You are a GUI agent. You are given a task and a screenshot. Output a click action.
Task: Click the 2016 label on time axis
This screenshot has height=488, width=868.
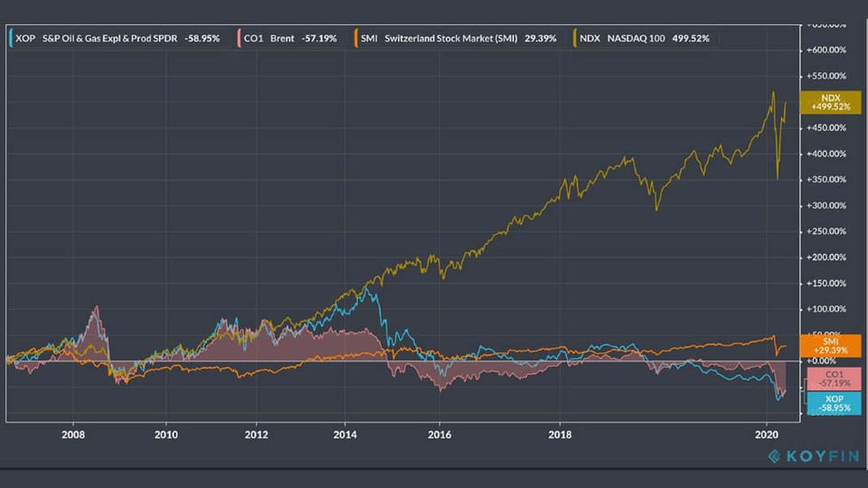pyautogui.click(x=439, y=433)
